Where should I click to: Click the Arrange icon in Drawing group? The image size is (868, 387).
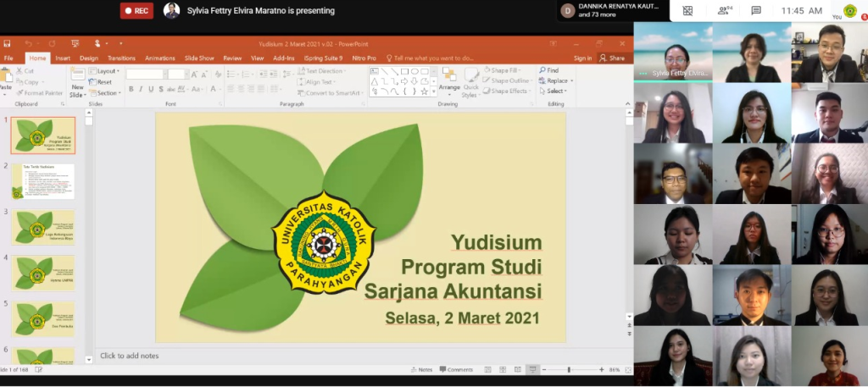(x=449, y=80)
